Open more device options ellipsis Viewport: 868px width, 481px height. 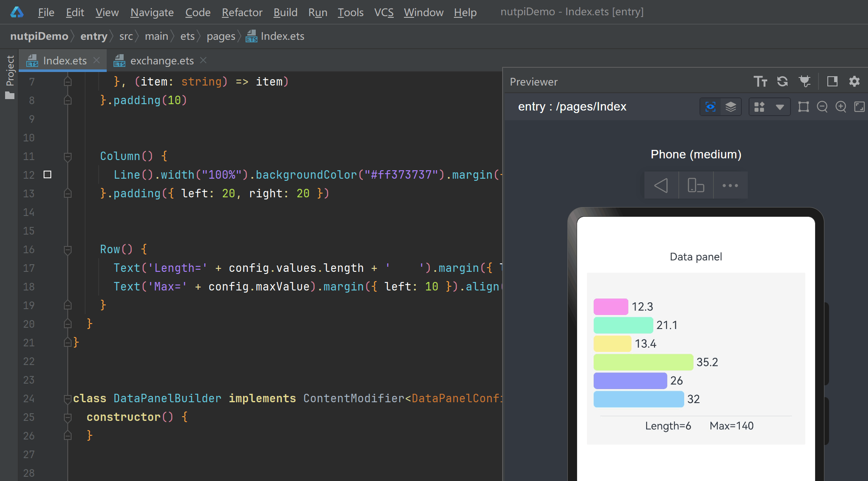coord(730,185)
